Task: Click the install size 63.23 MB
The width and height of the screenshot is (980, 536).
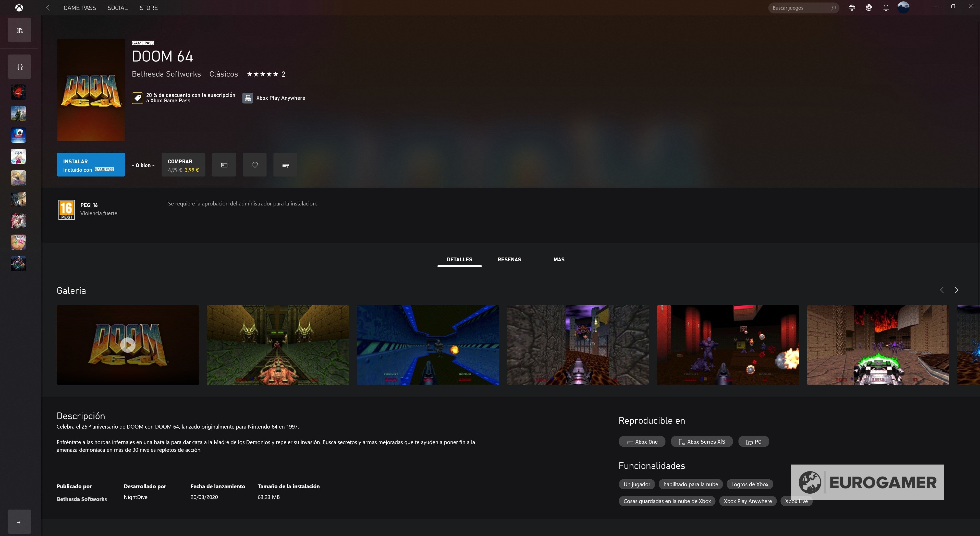Action: (268, 497)
